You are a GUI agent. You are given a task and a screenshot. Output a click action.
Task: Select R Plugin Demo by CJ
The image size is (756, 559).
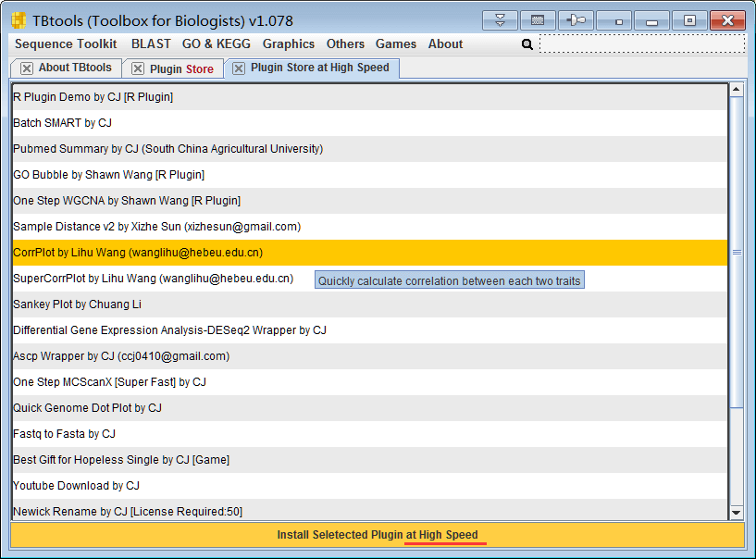point(370,97)
